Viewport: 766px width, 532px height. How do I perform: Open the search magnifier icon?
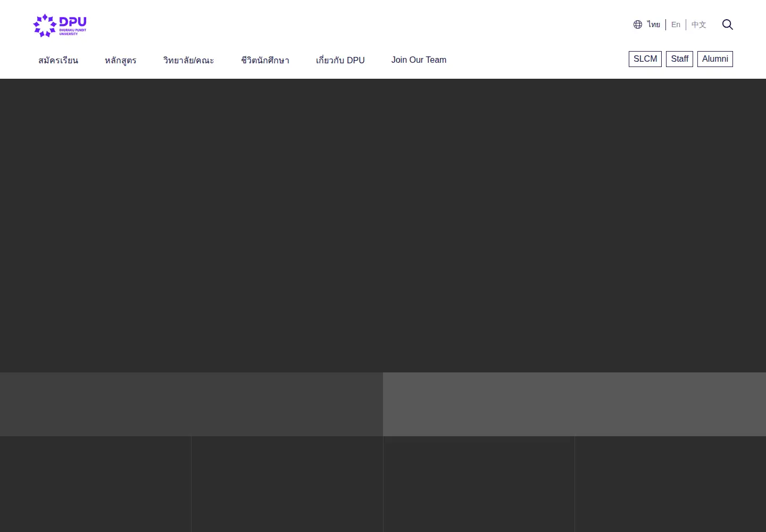728,24
